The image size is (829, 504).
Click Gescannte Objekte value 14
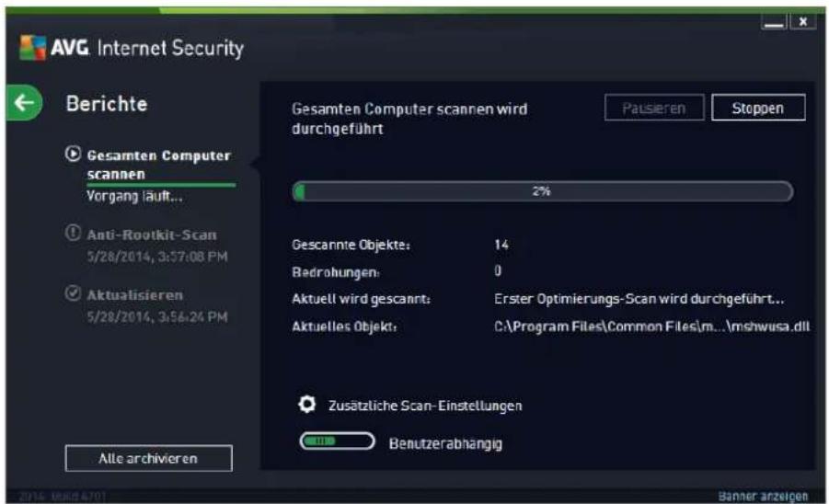coord(501,245)
